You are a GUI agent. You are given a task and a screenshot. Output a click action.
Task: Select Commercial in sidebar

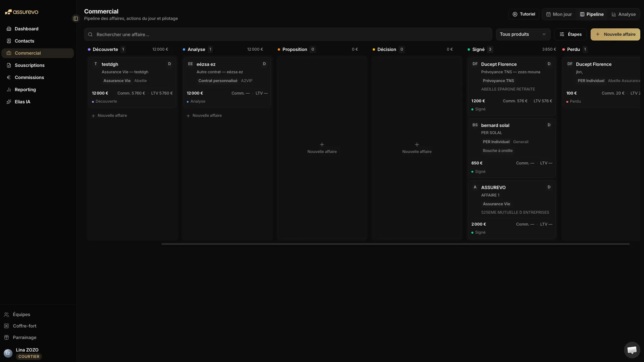click(x=38, y=53)
